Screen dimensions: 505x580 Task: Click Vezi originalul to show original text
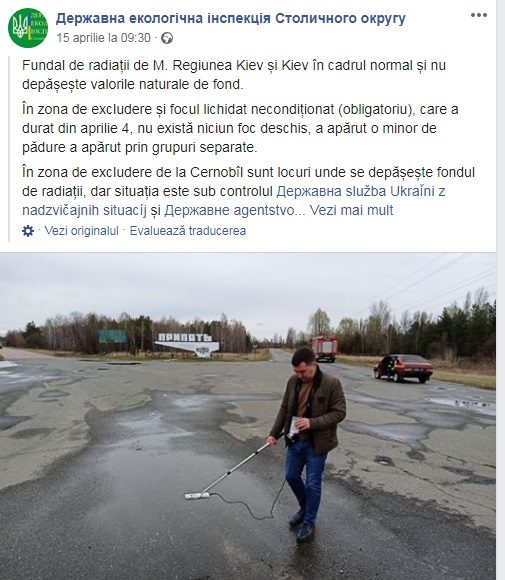tap(81, 231)
